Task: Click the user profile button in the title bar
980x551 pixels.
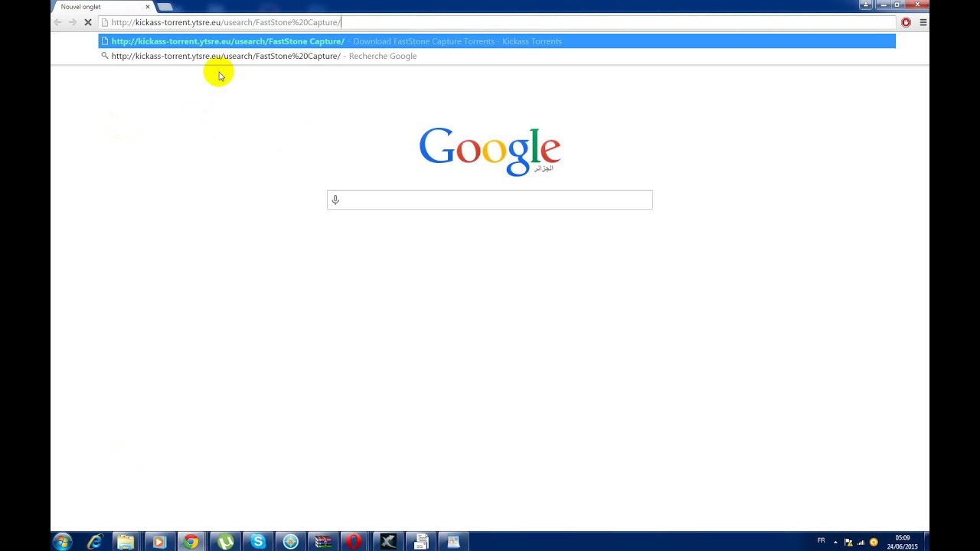Action: [866, 5]
